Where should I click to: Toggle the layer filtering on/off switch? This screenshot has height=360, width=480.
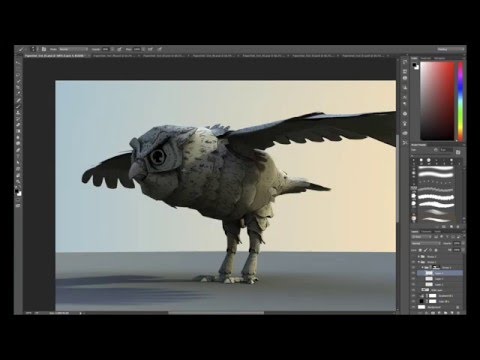(x=464, y=236)
